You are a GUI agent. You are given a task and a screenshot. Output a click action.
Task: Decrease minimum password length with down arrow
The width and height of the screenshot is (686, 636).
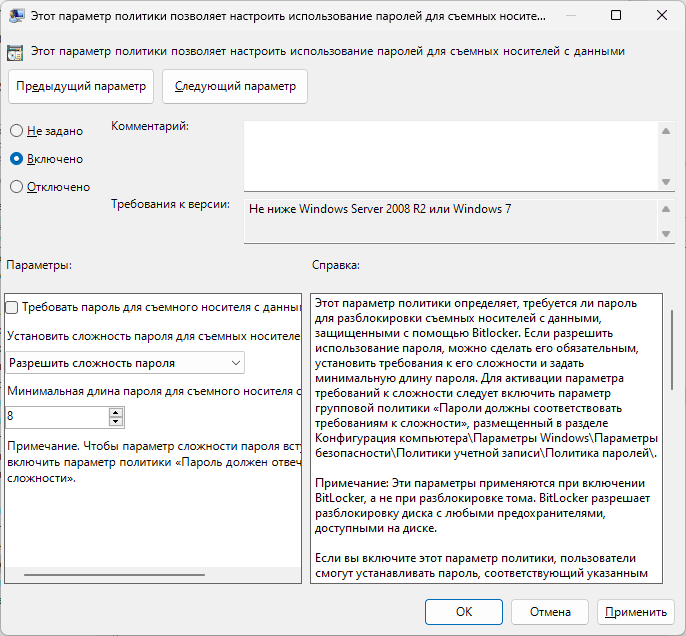[116, 422]
